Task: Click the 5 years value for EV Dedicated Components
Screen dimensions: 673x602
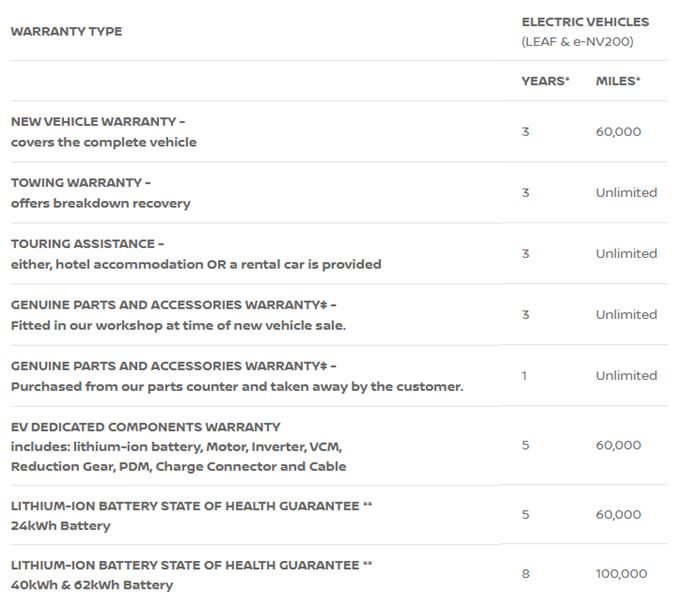Action: [x=525, y=445]
